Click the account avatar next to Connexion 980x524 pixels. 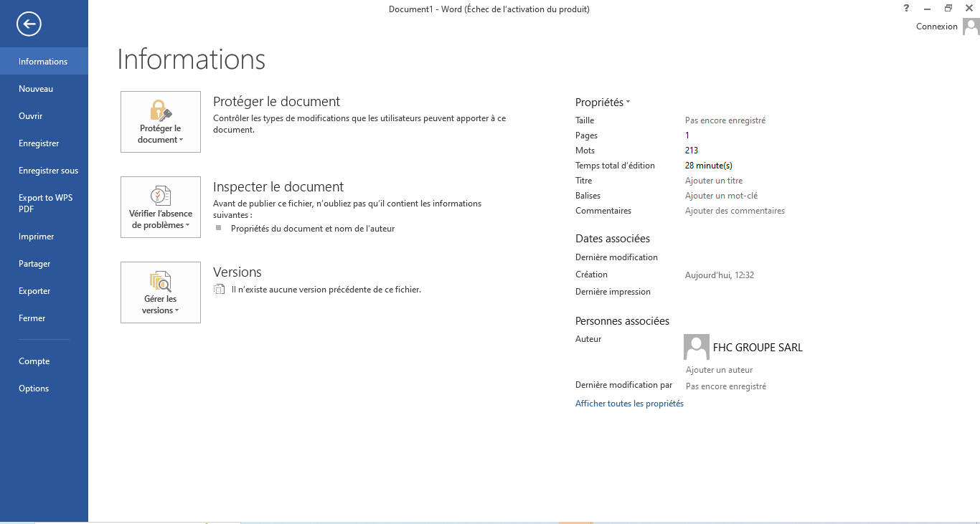[971, 27]
